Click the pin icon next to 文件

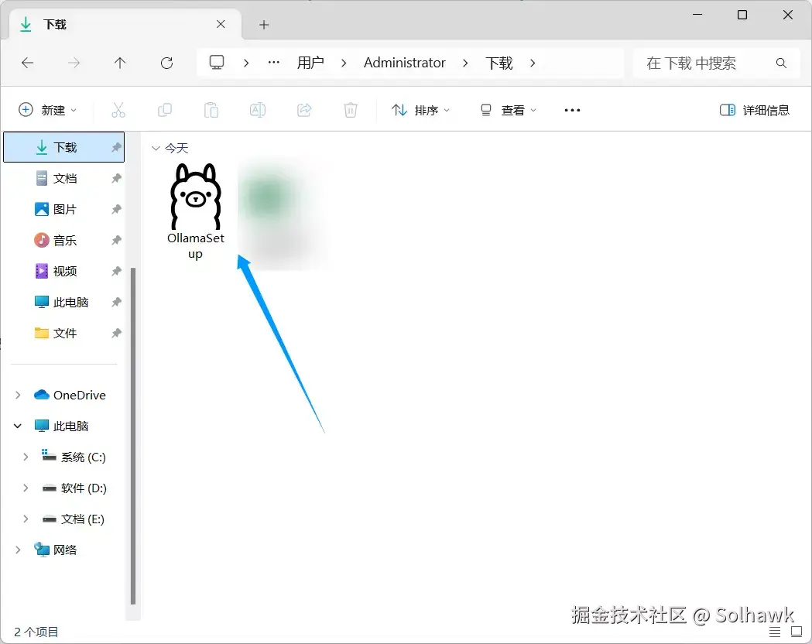[x=116, y=333]
